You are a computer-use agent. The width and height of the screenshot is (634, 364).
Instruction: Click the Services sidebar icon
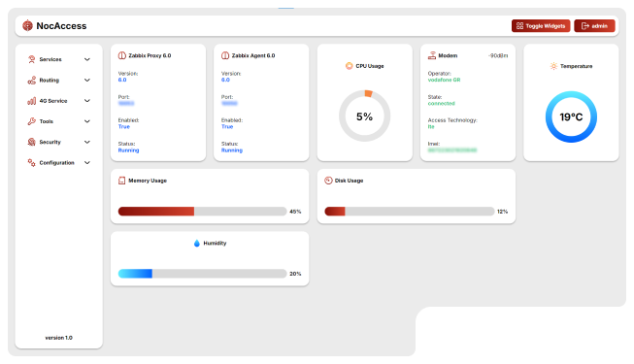click(31, 59)
